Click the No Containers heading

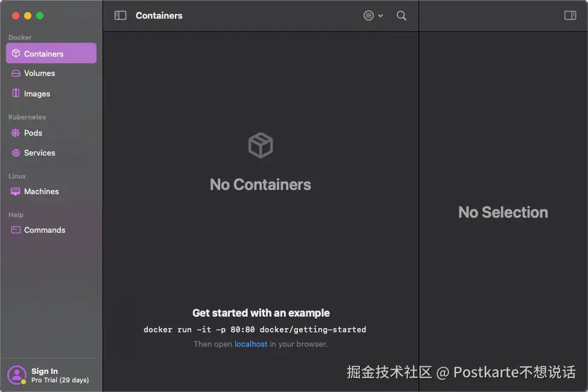pyautogui.click(x=261, y=185)
